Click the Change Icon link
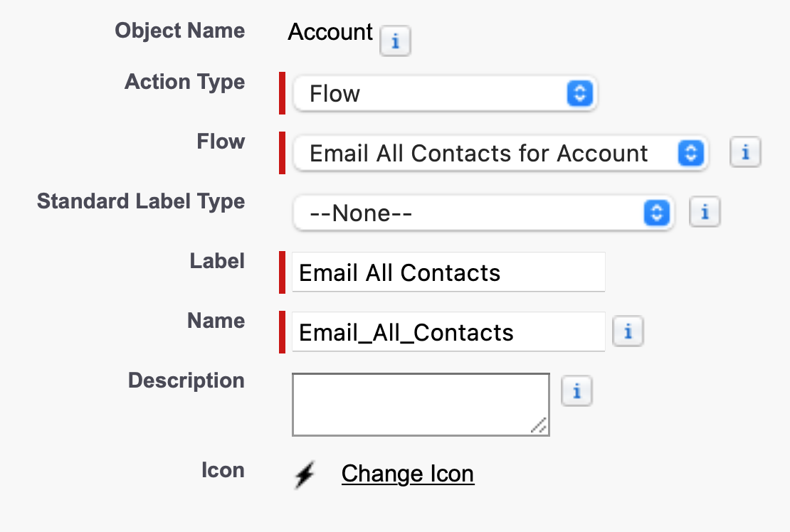The height and width of the screenshot is (532, 790). coord(408,474)
